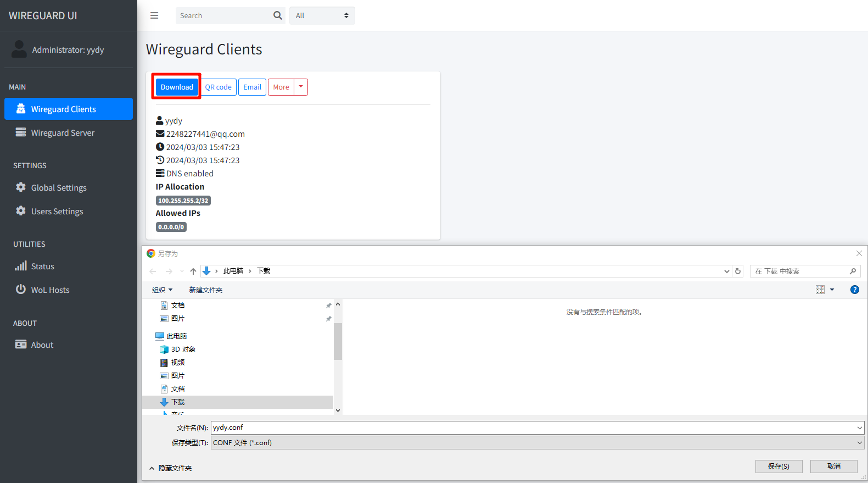The width and height of the screenshot is (868, 483).
Task: Click the Users Settings gear icon
Action: click(x=21, y=210)
